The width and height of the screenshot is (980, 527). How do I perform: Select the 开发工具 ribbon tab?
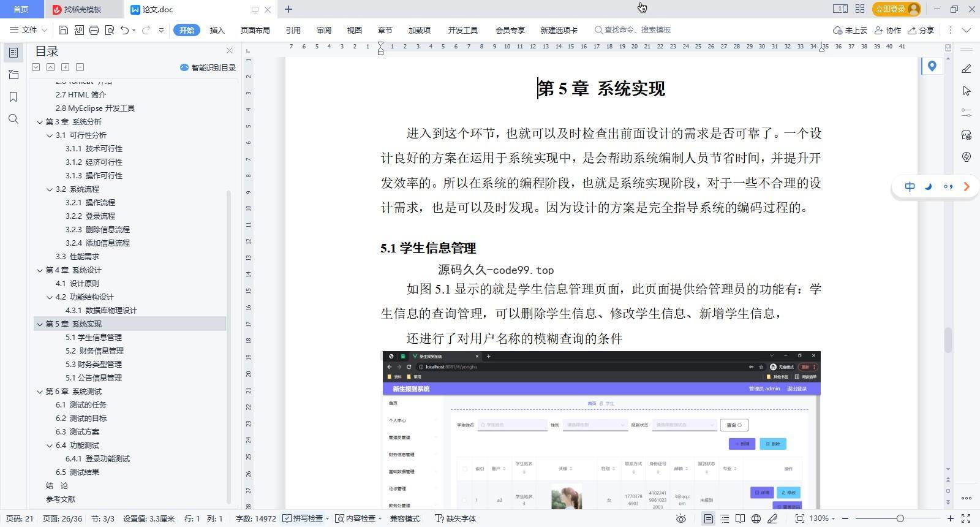(462, 30)
